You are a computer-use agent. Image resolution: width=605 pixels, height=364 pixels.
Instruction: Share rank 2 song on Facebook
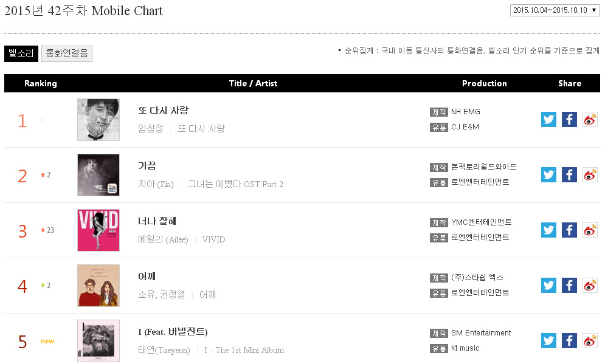[x=569, y=174]
